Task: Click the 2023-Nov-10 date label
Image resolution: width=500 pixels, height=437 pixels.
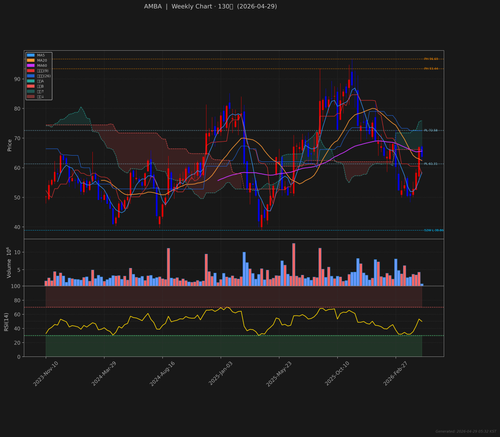Action: [x=46, y=374]
